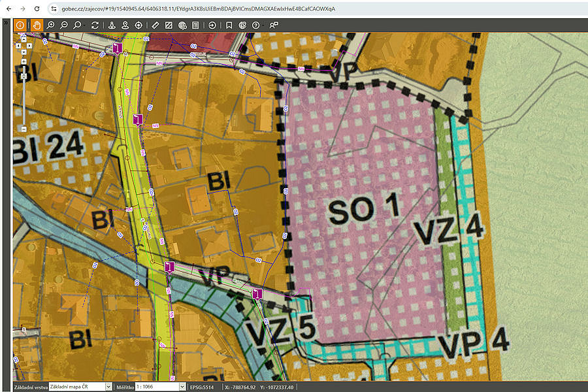Screen dimensions: 588x392
Task: Click the plus zoom-in button on map
Action: [24, 61]
